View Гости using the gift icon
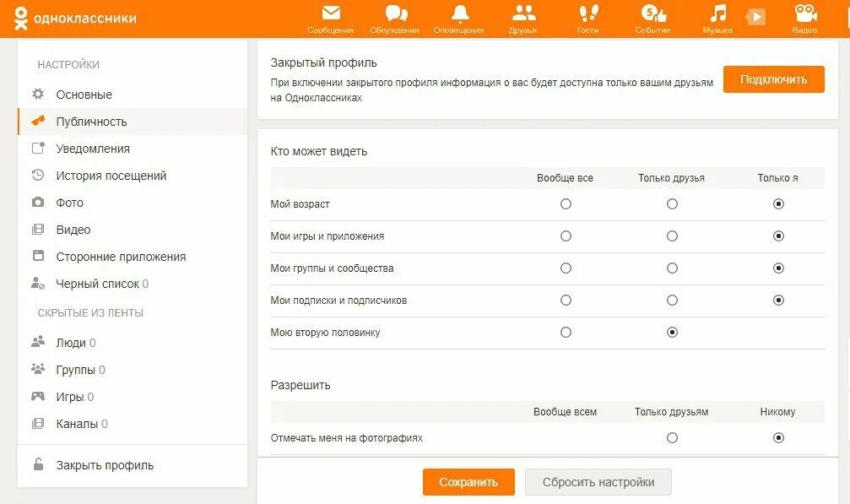850x504 pixels. 587,17
